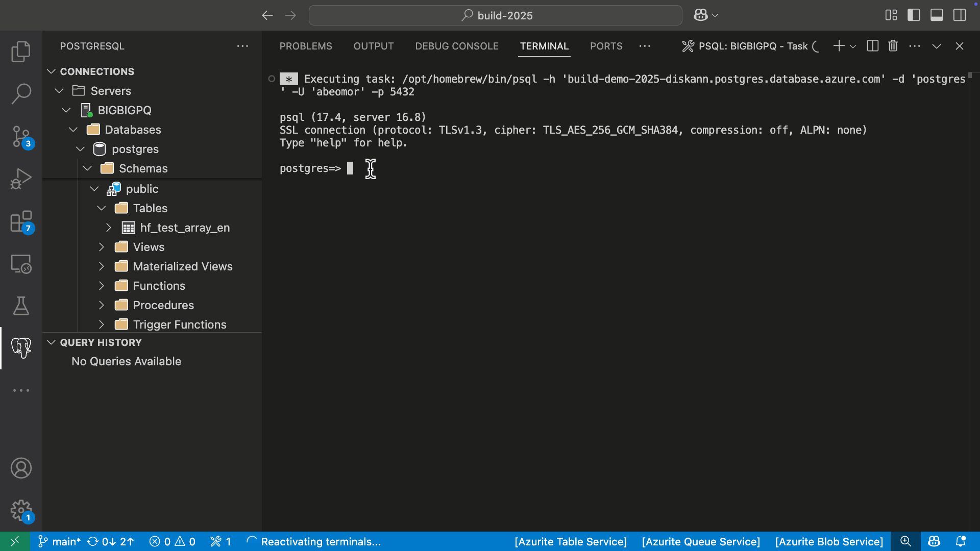
Task: Expand the Procedures folder
Action: [102, 305]
